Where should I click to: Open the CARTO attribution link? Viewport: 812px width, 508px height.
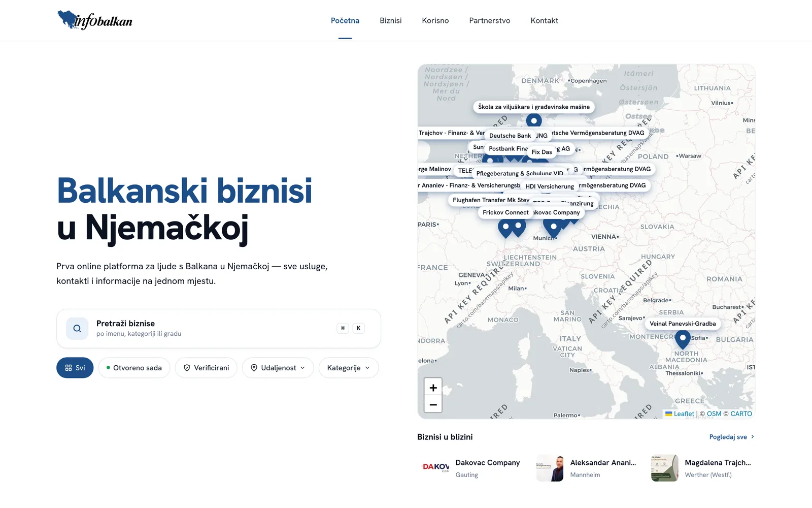741,414
